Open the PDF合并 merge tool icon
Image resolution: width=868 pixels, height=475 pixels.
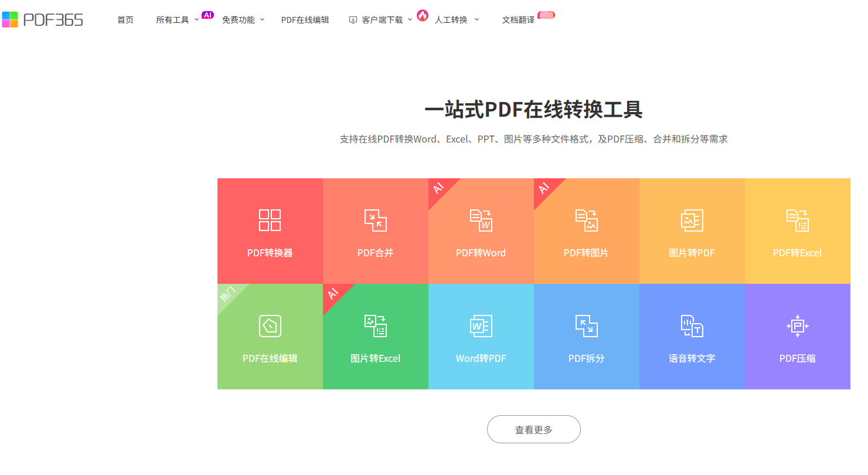[375, 220]
